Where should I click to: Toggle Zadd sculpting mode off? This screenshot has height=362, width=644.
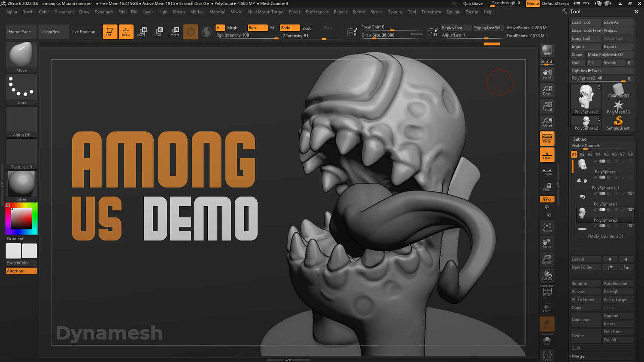[x=289, y=27]
